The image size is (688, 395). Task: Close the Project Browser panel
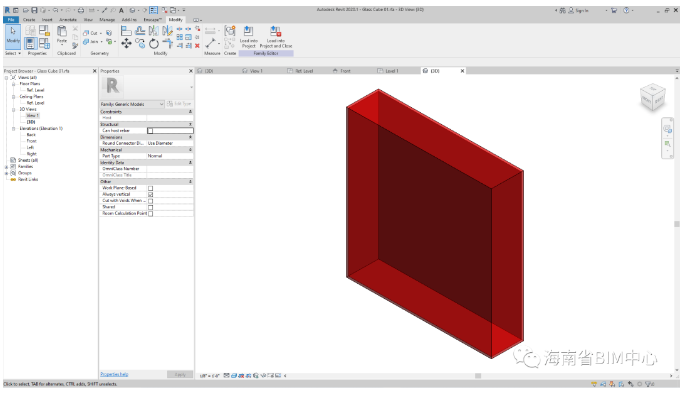(94, 71)
